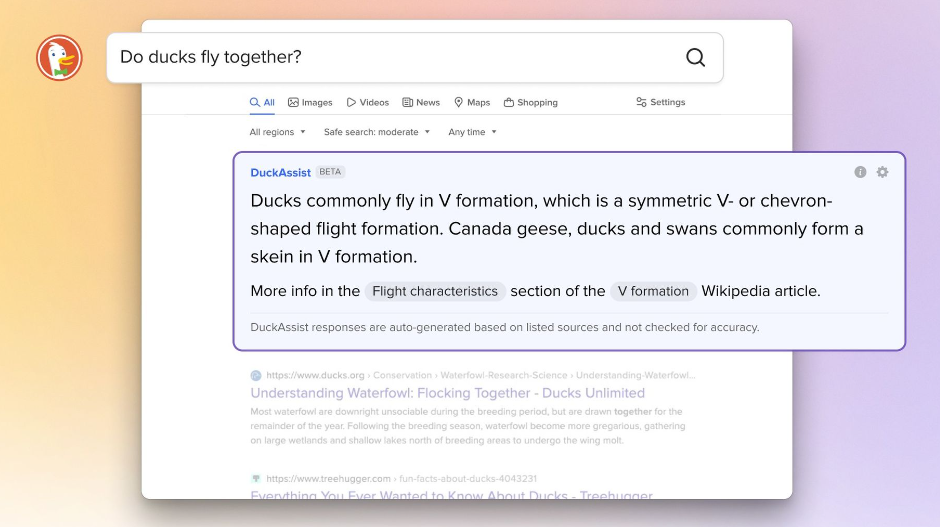This screenshot has height=527, width=940.
Task: Click the DuckAssist accuracy disclaimer text
Action: 505,327
